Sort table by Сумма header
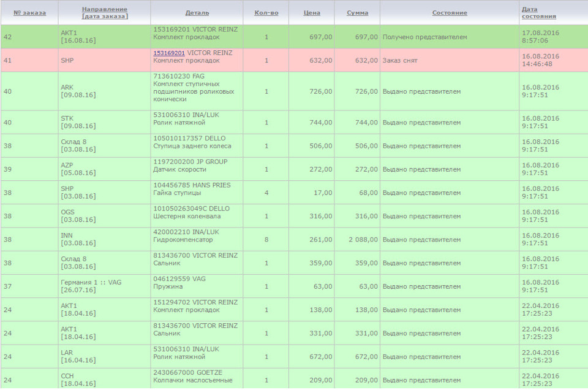 (357, 13)
